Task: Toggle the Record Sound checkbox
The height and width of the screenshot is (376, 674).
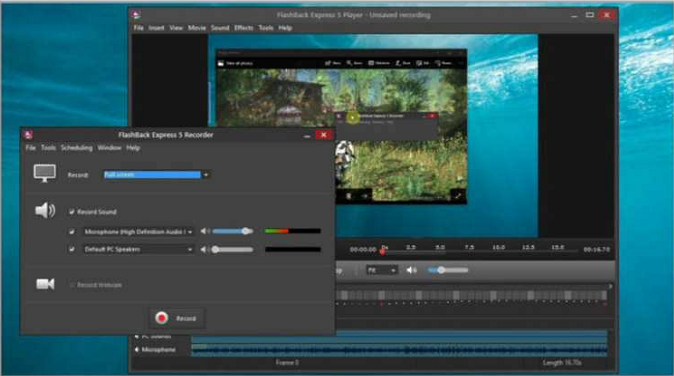Action: point(72,212)
